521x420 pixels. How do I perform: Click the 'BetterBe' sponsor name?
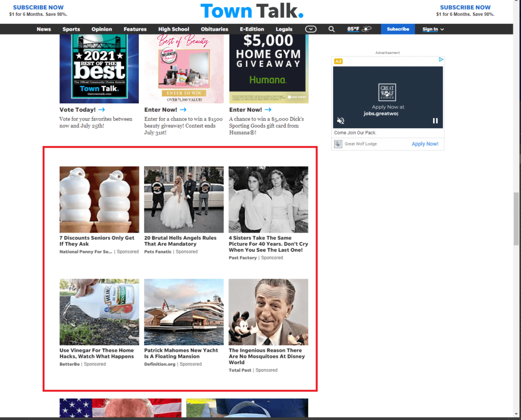tap(69, 364)
